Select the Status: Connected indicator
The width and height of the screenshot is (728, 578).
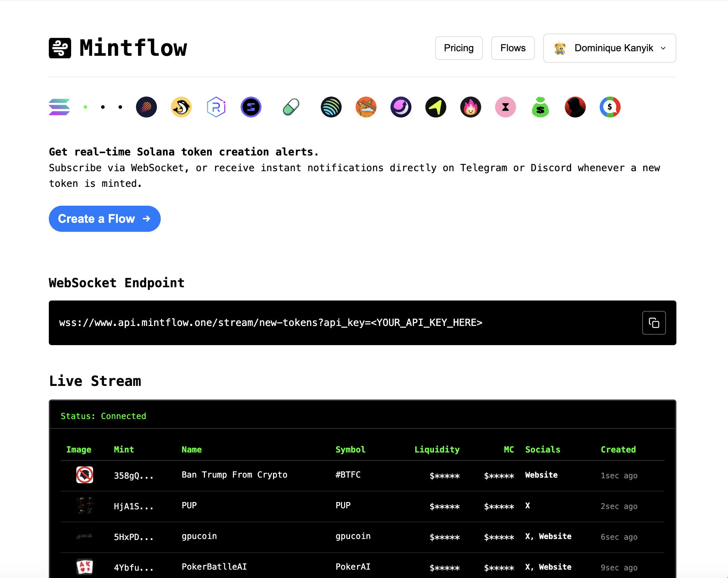[x=103, y=416]
